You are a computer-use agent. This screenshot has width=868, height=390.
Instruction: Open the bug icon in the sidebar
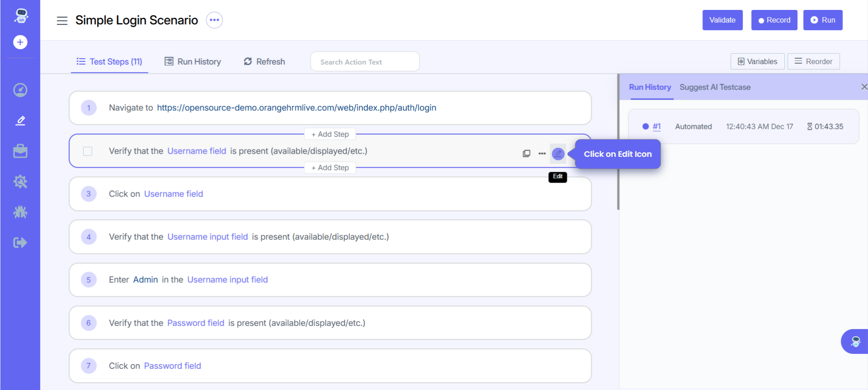[x=20, y=212]
